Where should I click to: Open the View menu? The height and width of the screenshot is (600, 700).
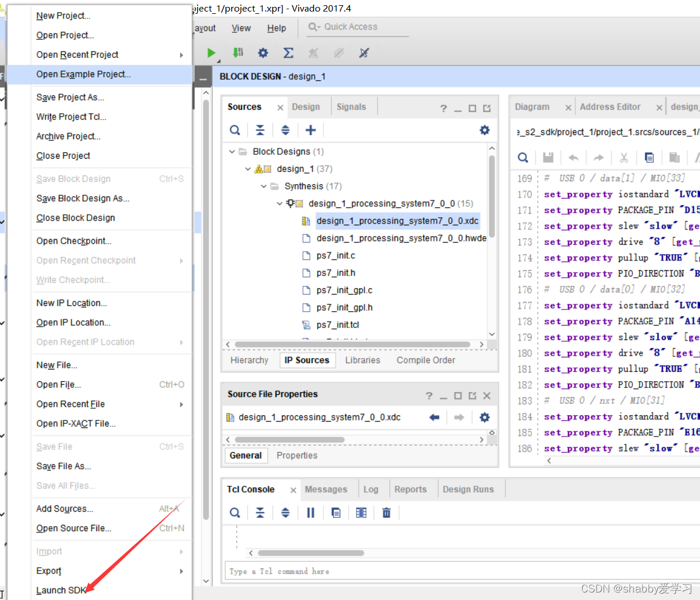[241, 28]
